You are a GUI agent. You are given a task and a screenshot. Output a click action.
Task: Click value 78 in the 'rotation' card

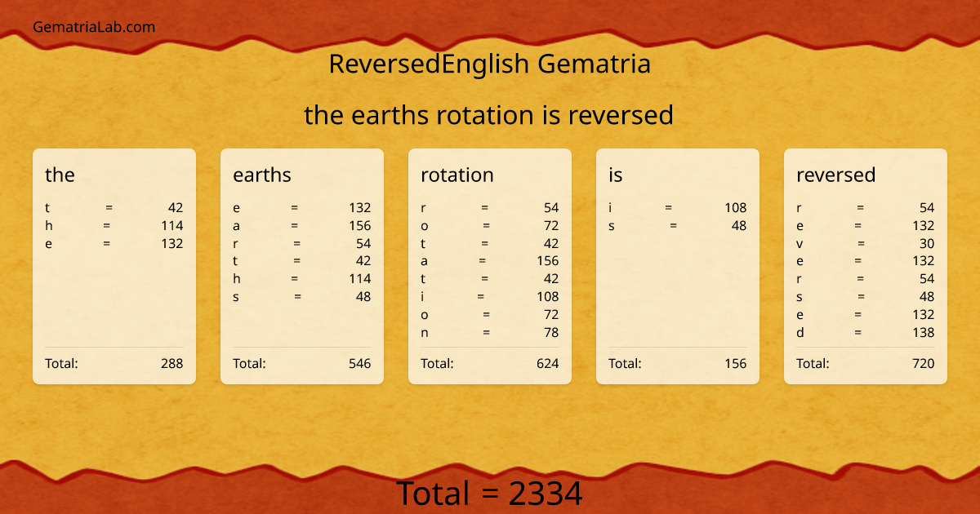point(551,333)
